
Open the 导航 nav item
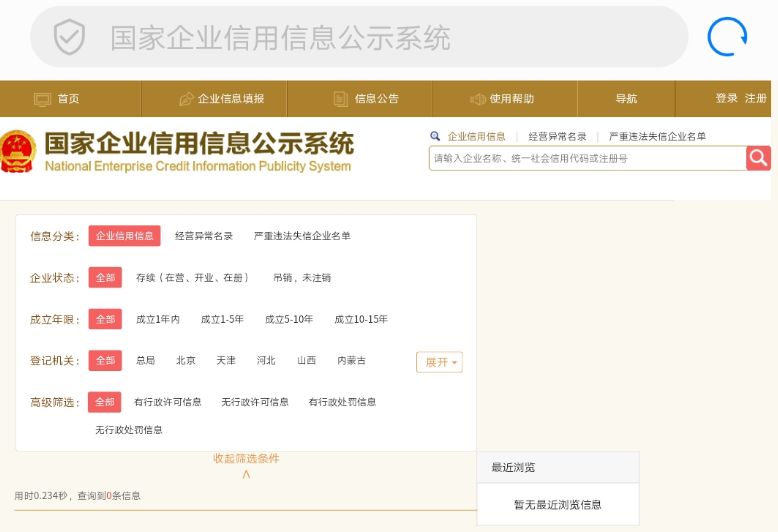626,99
